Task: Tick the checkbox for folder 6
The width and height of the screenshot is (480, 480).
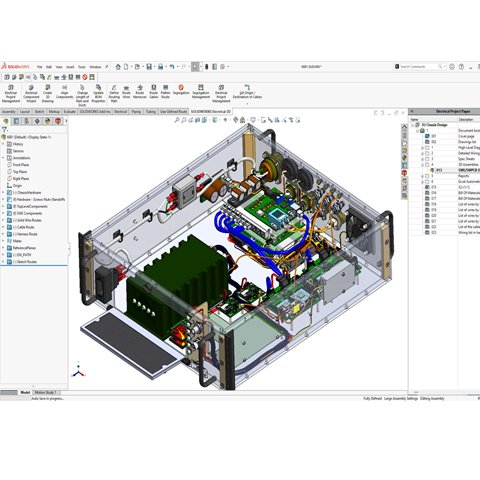Action: tap(427, 181)
